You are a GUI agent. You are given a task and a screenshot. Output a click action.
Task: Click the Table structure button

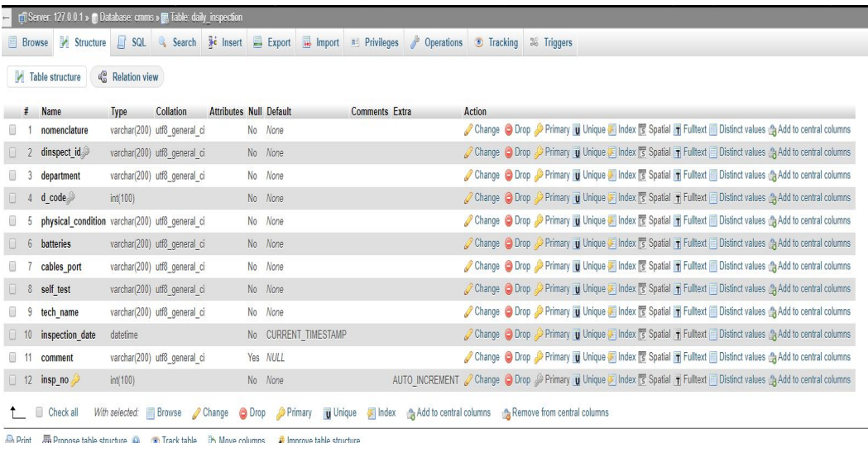pos(48,77)
